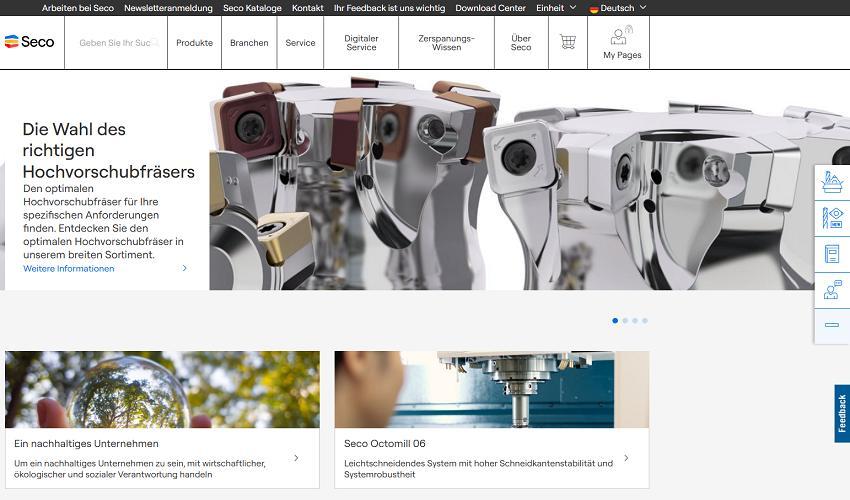
Task: Click the Leichtschneidendes System description text
Action: click(x=478, y=469)
